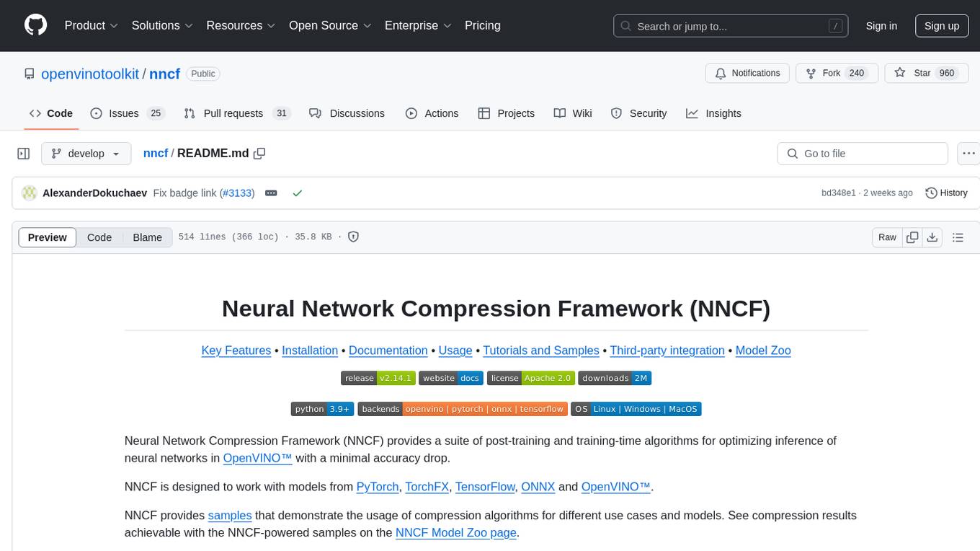Expand the Resources menu
Viewport: 980px width, 551px height.
(241, 25)
